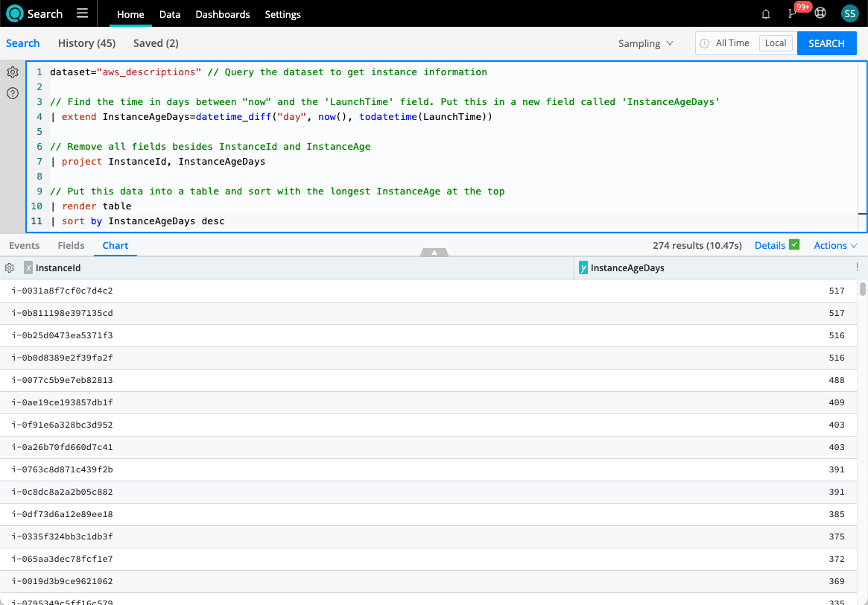868x605 pixels.
Task: Open the Actions dropdown menu
Action: (x=835, y=245)
